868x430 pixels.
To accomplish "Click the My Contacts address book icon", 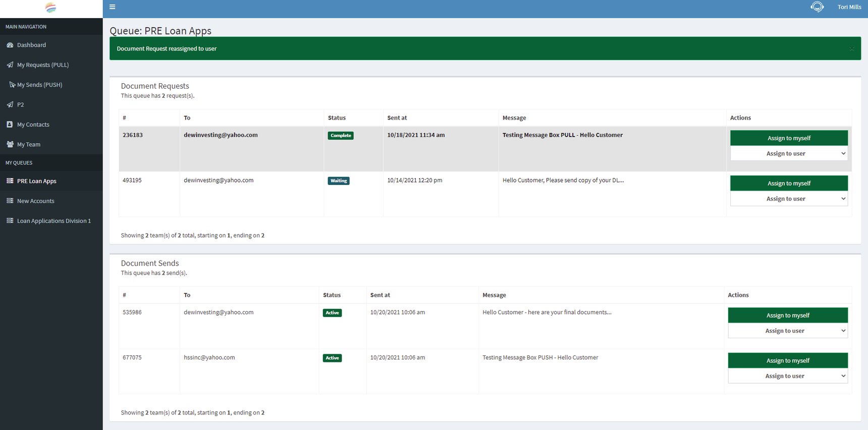I will point(10,125).
